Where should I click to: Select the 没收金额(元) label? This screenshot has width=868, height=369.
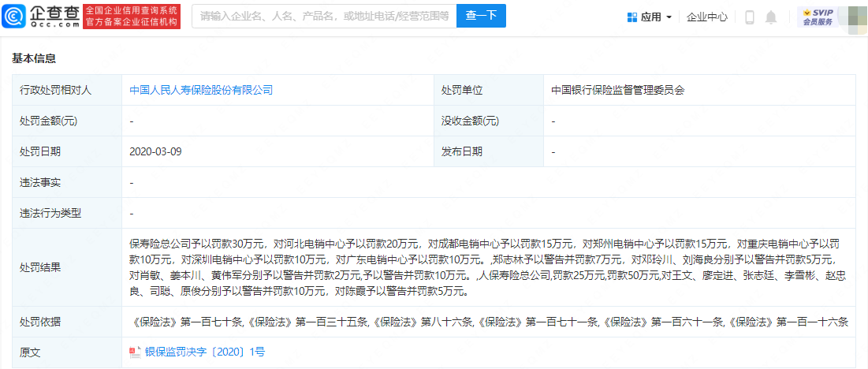pyautogui.click(x=470, y=121)
